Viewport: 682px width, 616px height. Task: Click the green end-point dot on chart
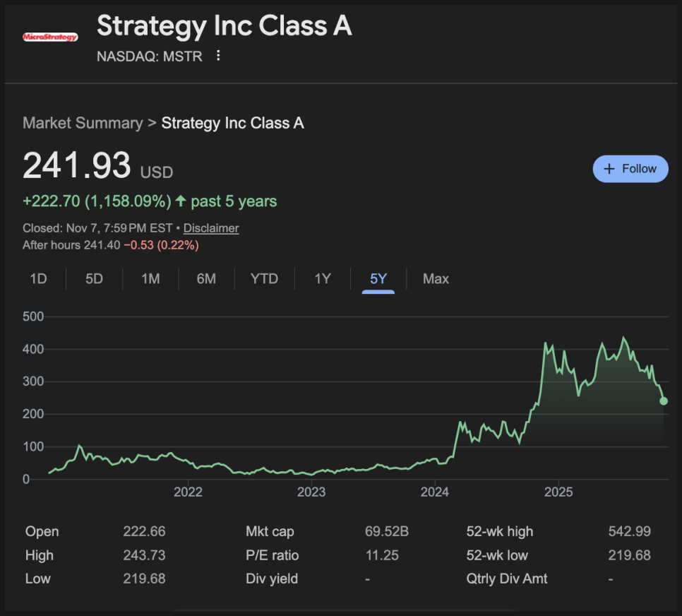[664, 401]
